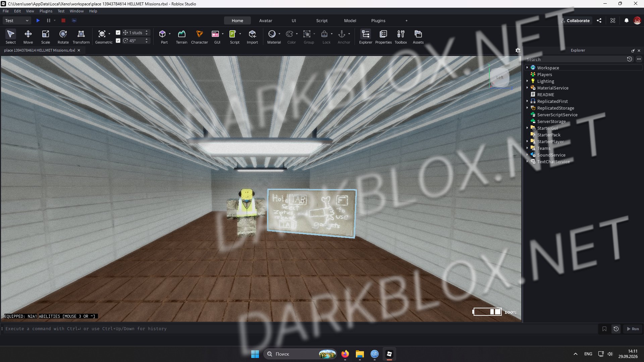Screen dimensions: 644x362
Task: Switch to the Avatar tab
Action: [x=266, y=20]
